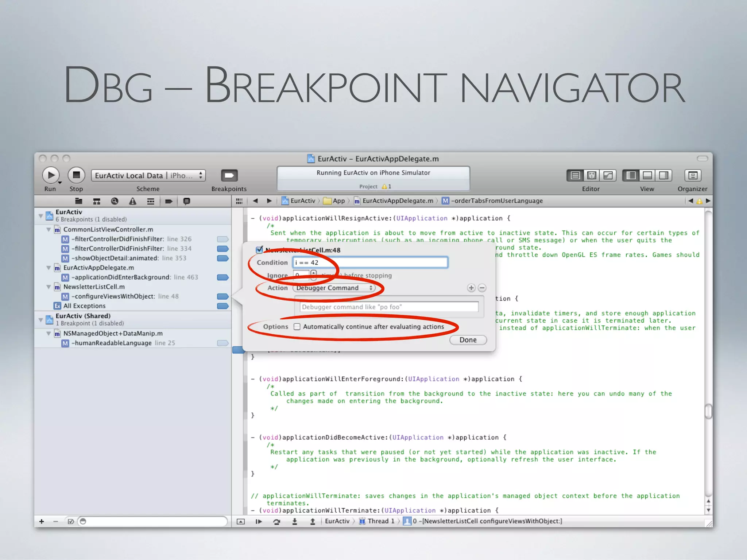The width and height of the screenshot is (747, 560).
Task: Collapse EurActiv (Shared) group
Action: 40,320
